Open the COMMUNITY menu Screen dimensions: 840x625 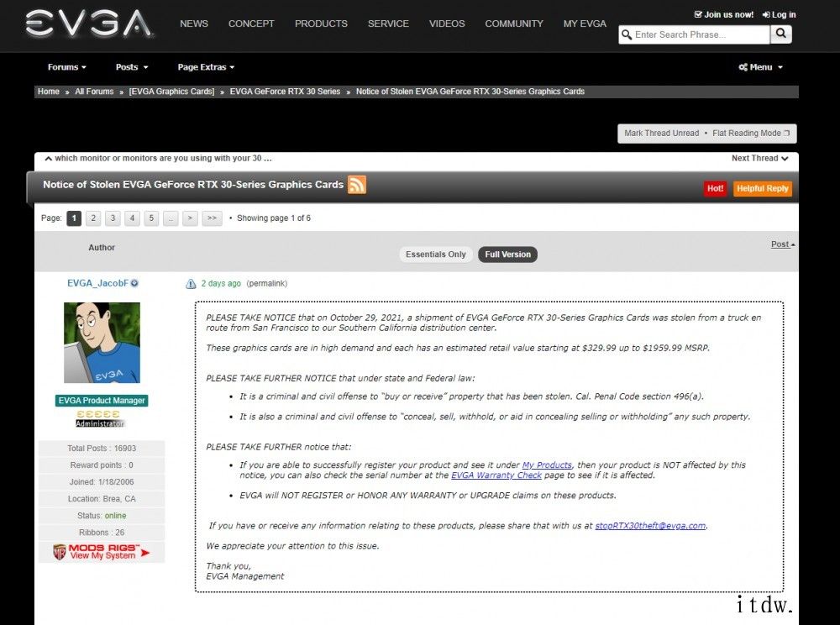coord(514,24)
